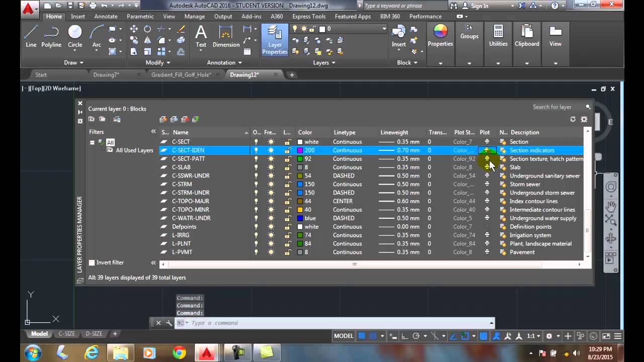The image size is (644, 362).
Task: Open the Clipboard panel
Action: click(x=527, y=36)
